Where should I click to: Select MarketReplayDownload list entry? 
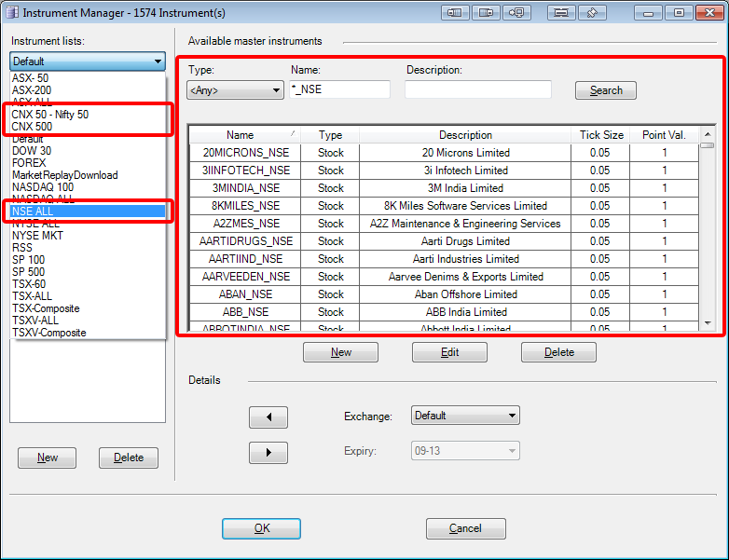click(x=88, y=175)
